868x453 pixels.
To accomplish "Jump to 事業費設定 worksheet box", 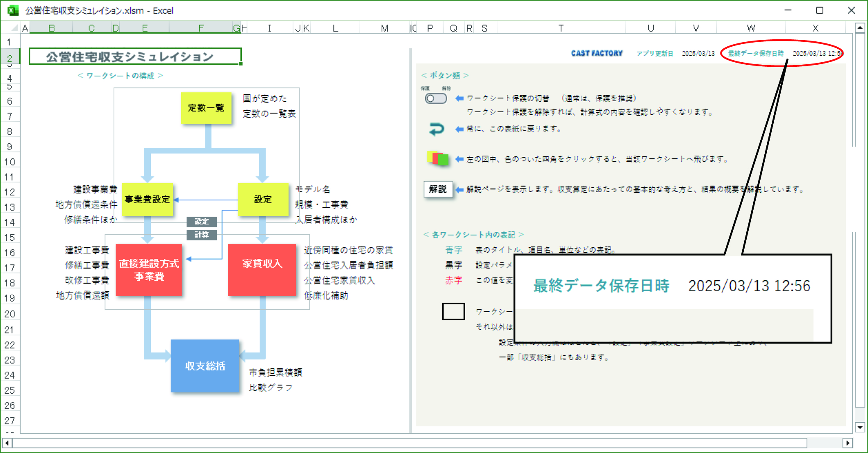I will [148, 199].
